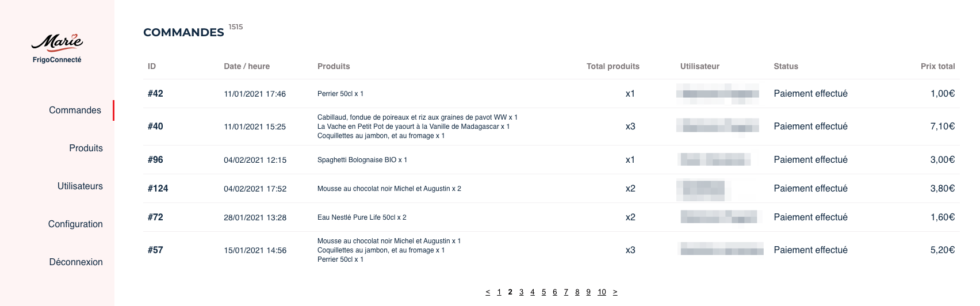
Task: Click the Marie FrigoConnecté logo
Action: coord(57,48)
